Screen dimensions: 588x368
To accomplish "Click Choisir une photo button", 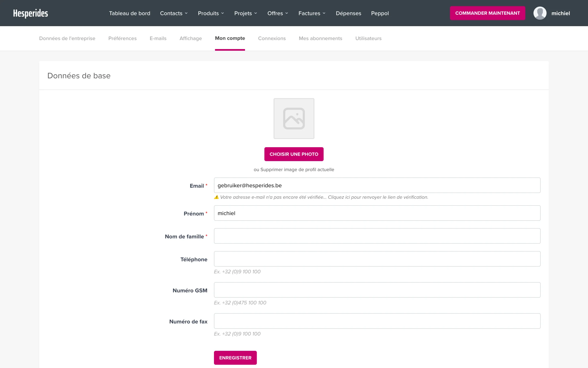I will [x=294, y=154].
